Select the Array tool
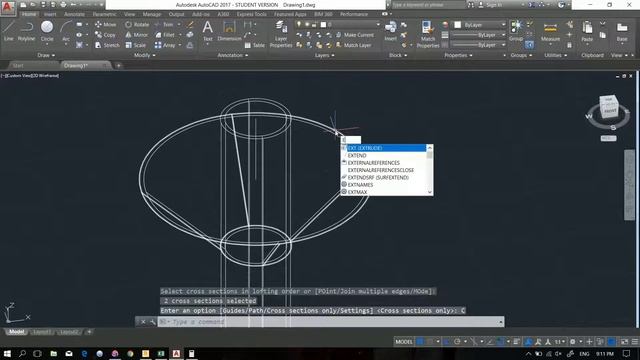This screenshot has height=360, width=640. click(x=165, y=45)
